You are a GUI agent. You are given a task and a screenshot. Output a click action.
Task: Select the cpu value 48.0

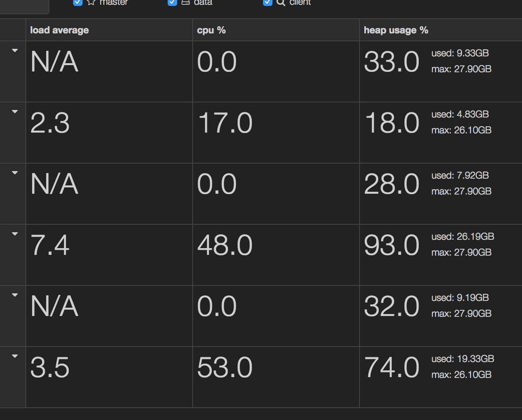225,245
